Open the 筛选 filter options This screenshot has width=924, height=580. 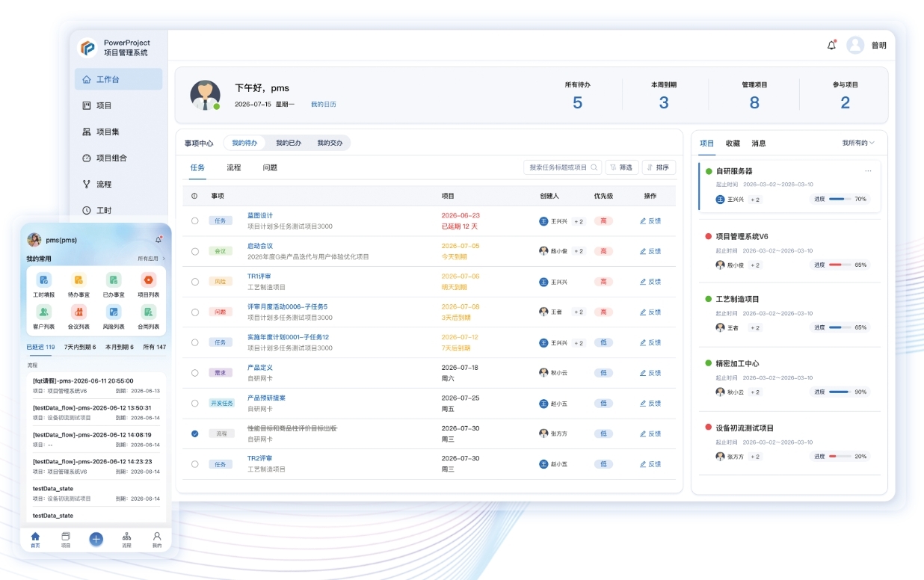click(622, 167)
